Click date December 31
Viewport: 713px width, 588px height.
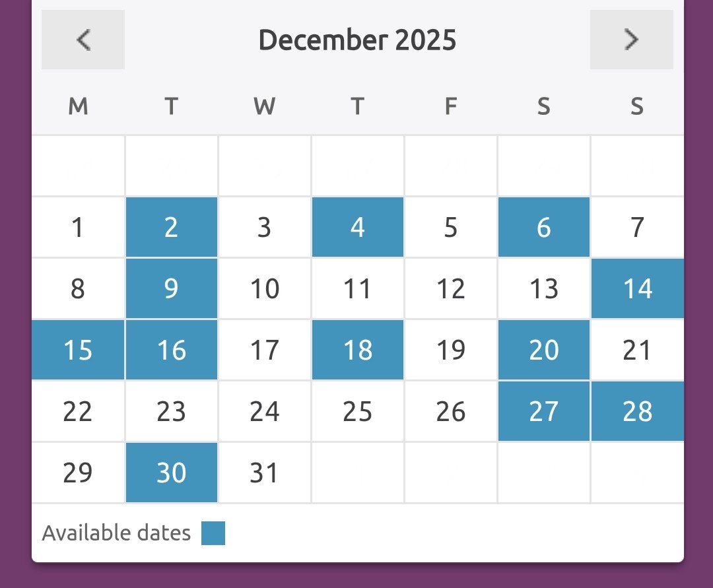265,473
